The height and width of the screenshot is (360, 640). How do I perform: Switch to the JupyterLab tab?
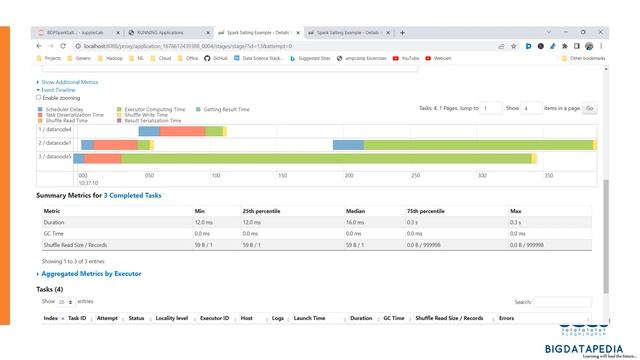pyautogui.click(x=76, y=33)
